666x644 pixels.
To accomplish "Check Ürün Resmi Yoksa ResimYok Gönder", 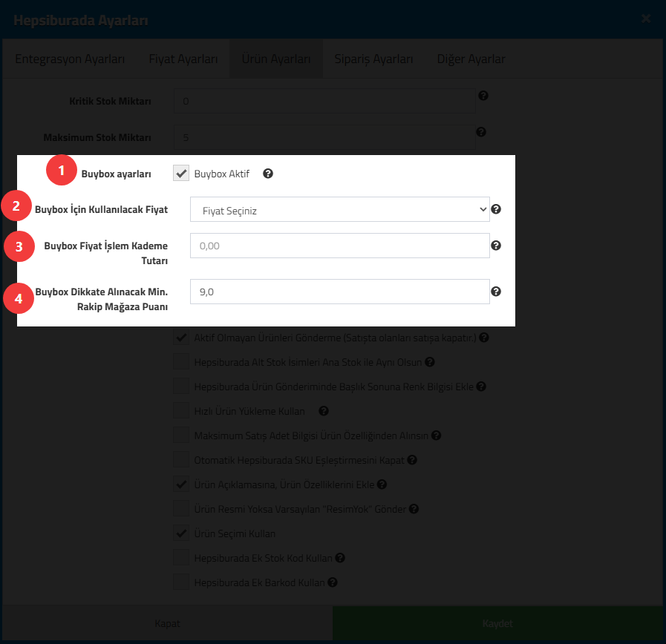I will point(181,509).
